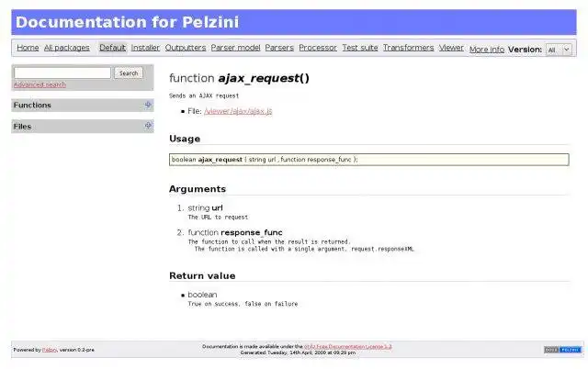Open the Viewer package

451,48
